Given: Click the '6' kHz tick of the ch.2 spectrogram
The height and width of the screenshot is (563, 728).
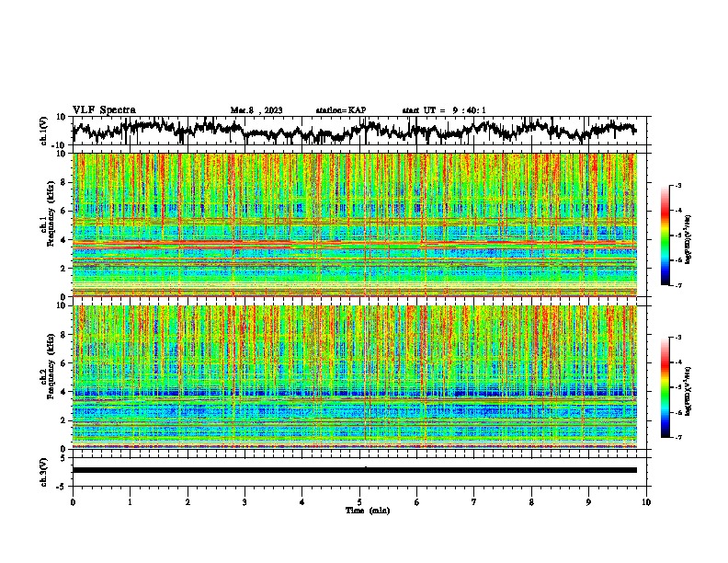Looking at the screenshot, I should 64,363.
